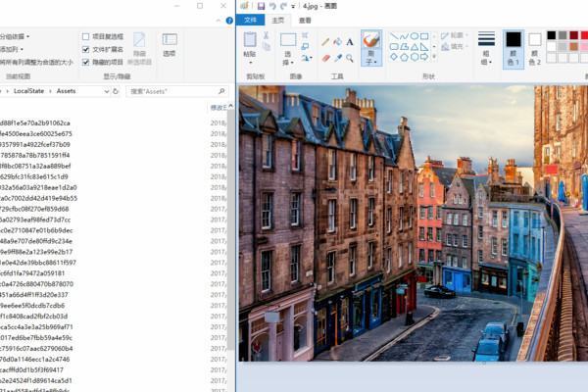The height and width of the screenshot is (392, 588).
Task: Click the magnifier icon in the Explorer search box
Action: 221,91
